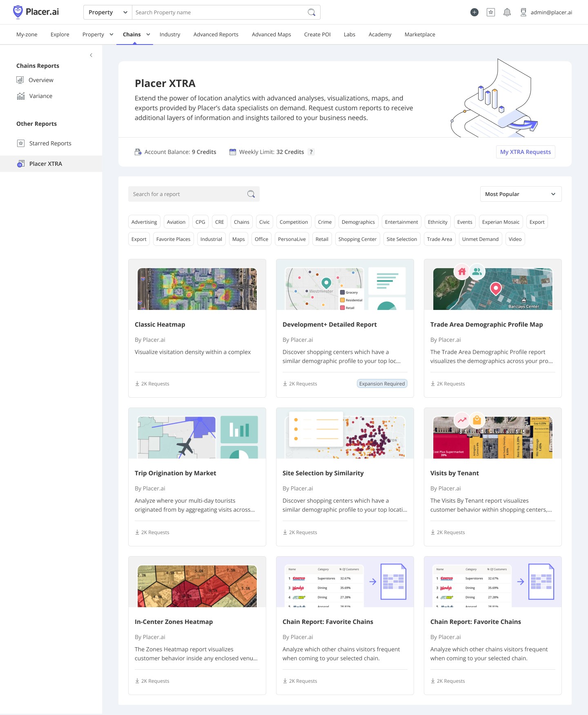Click the My XTRA Requests button
The image size is (588, 715).
[x=526, y=152]
